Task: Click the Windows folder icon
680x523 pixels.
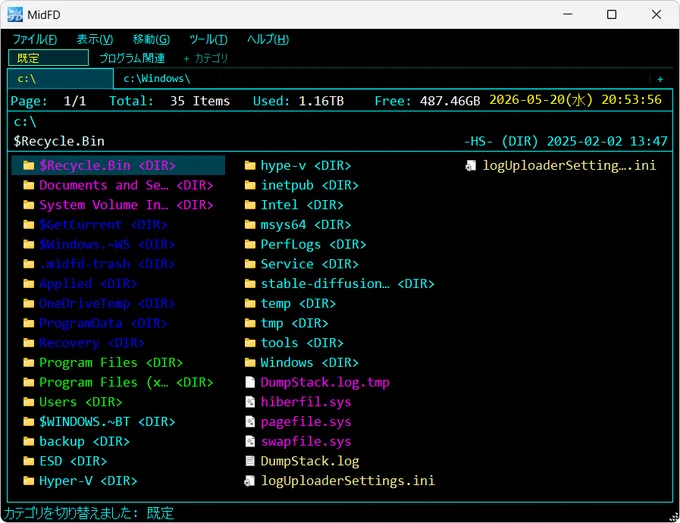Action: [x=250, y=363]
